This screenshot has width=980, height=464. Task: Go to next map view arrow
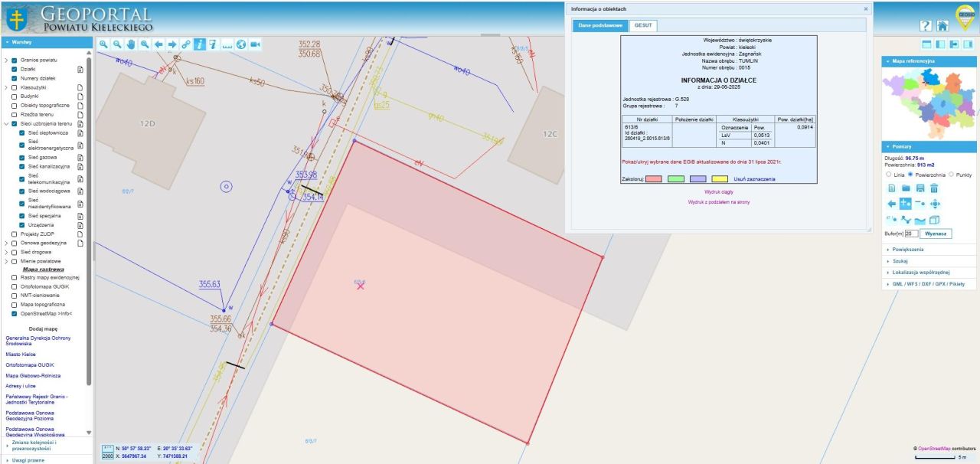coord(172,44)
